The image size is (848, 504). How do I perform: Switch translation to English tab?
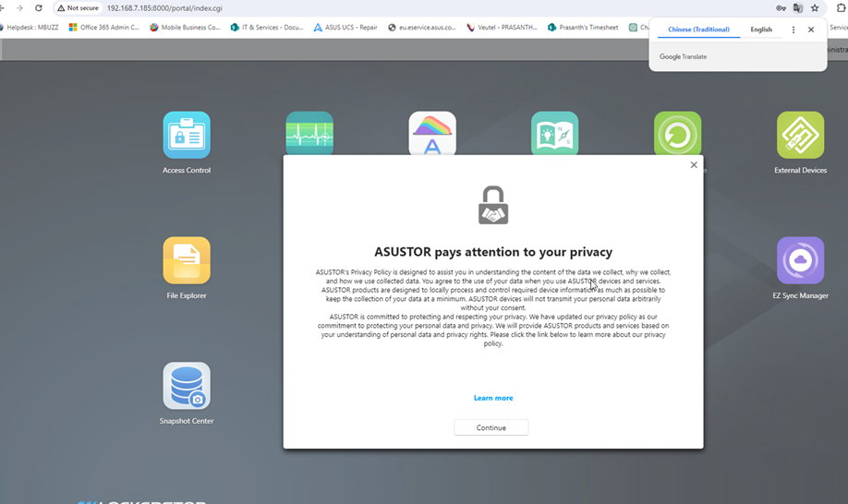[761, 30]
